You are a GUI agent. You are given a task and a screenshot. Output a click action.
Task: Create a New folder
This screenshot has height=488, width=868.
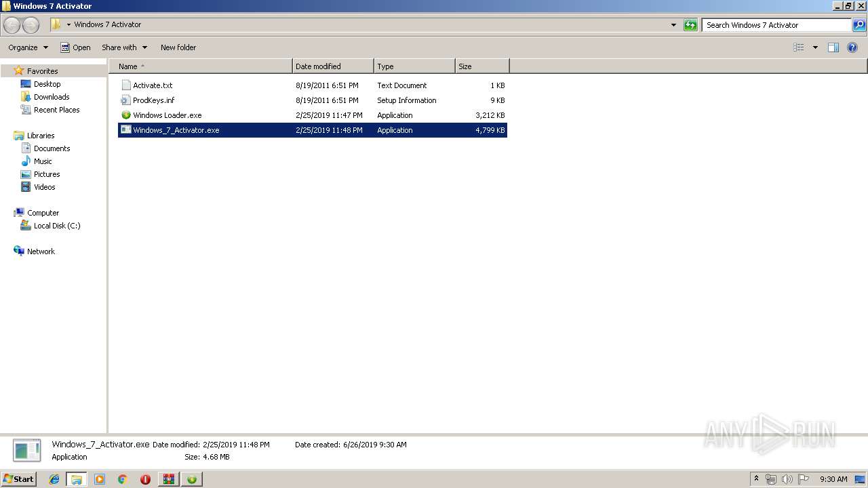click(x=178, y=47)
